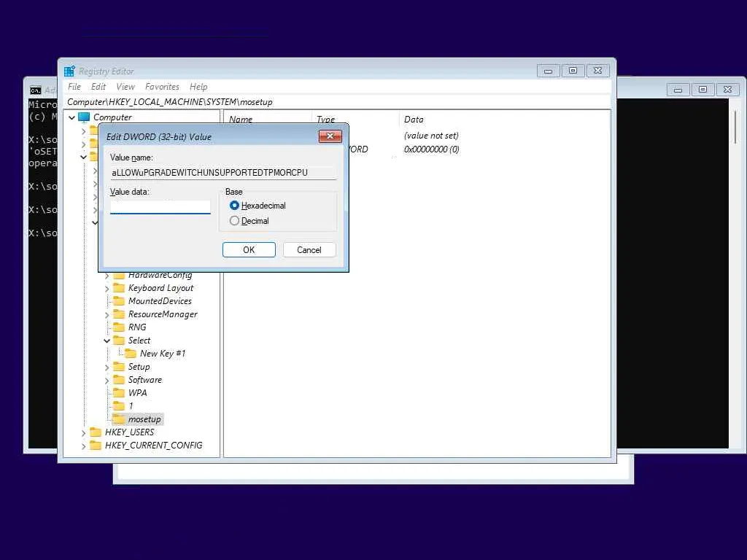This screenshot has width=747, height=560.
Task: Open the Favorites menu in Registry Editor
Action: (x=162, y=87)
